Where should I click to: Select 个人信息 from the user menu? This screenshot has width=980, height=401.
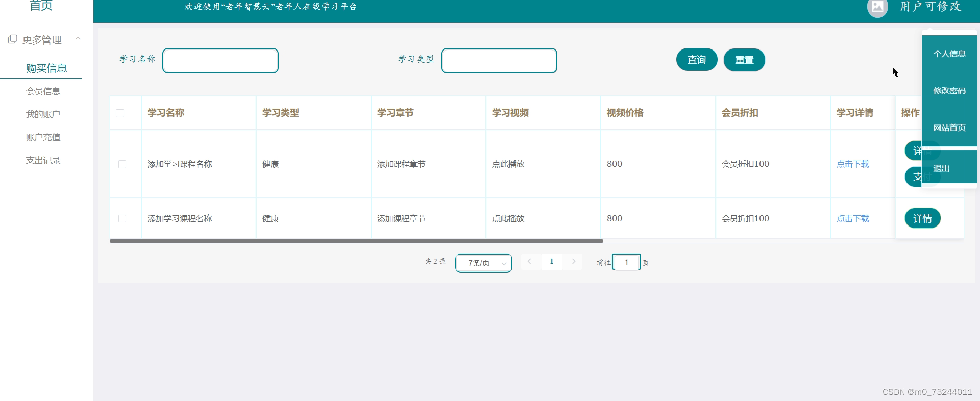click(x=949, y=54)
